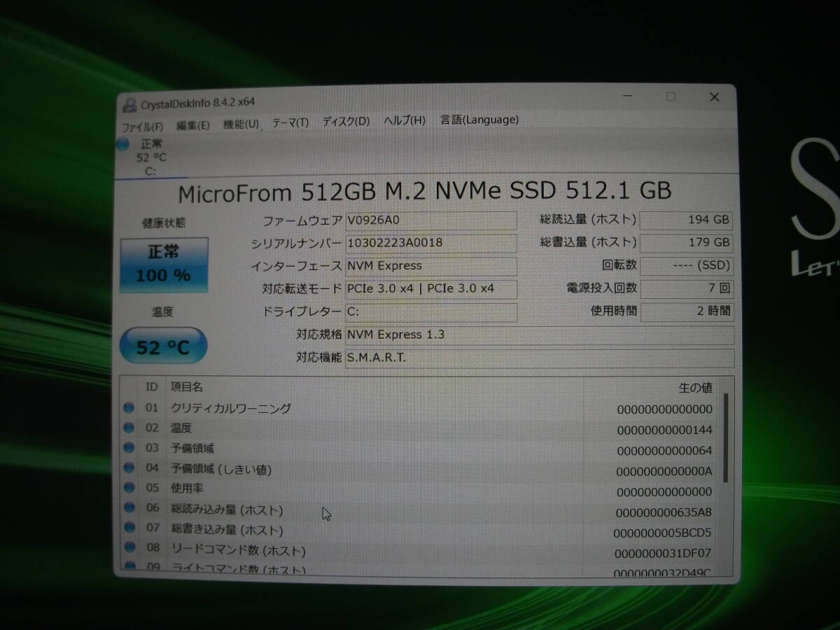Click the drive title MicroFrom 512GB M.2 NVMe SSD
Viewport: 840px width, 630px height.
(425, 191)
